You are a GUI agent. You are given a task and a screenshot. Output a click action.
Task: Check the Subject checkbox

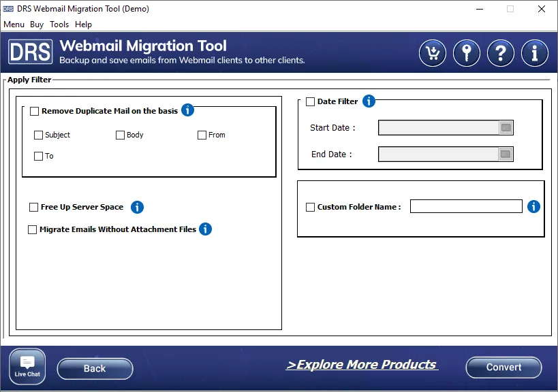point(38,135)
